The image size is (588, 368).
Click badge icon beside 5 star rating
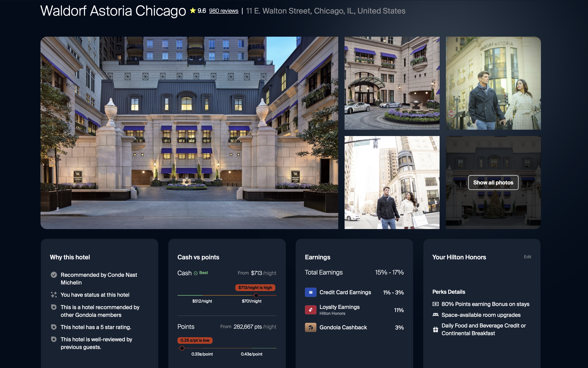pos(54,327)
